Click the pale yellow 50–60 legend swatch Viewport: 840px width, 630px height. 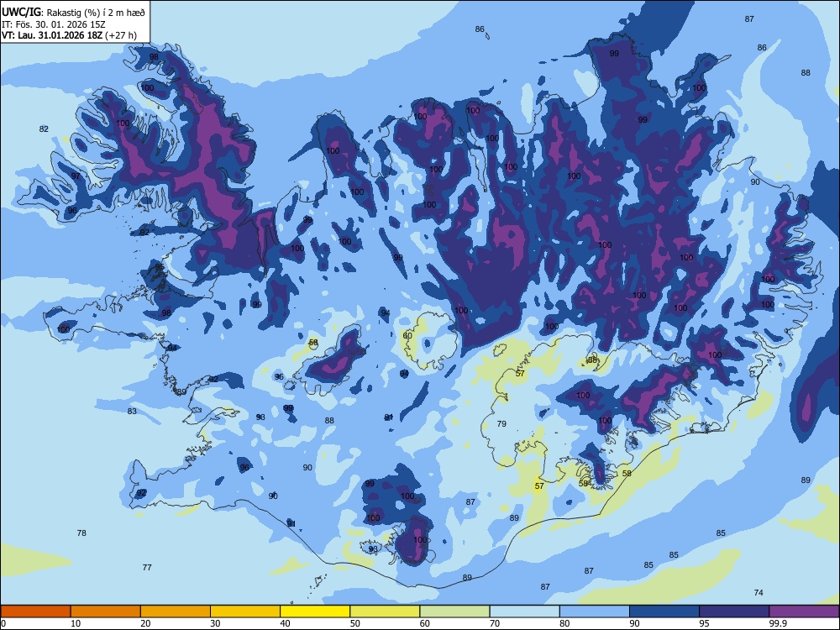coord(385,612)
